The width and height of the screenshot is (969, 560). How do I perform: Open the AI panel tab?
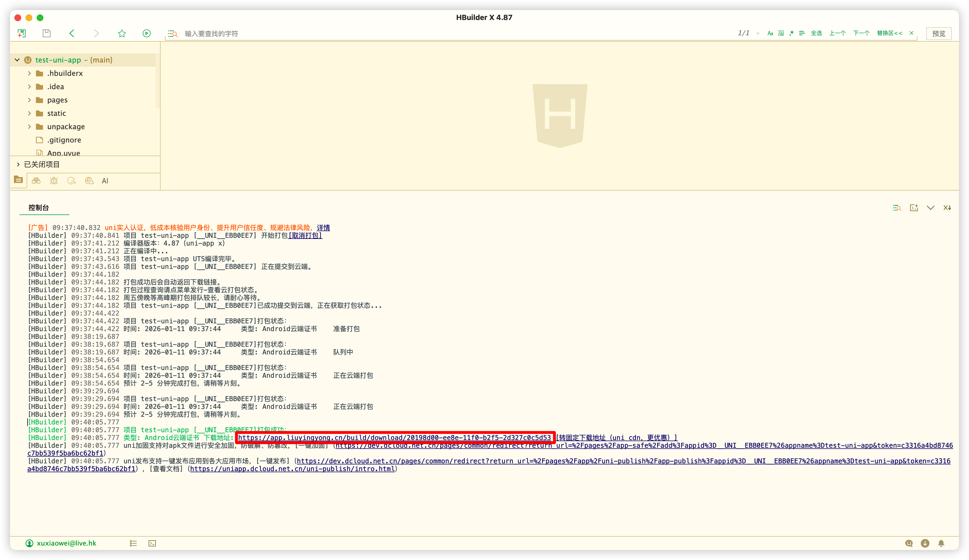(105, 181)
